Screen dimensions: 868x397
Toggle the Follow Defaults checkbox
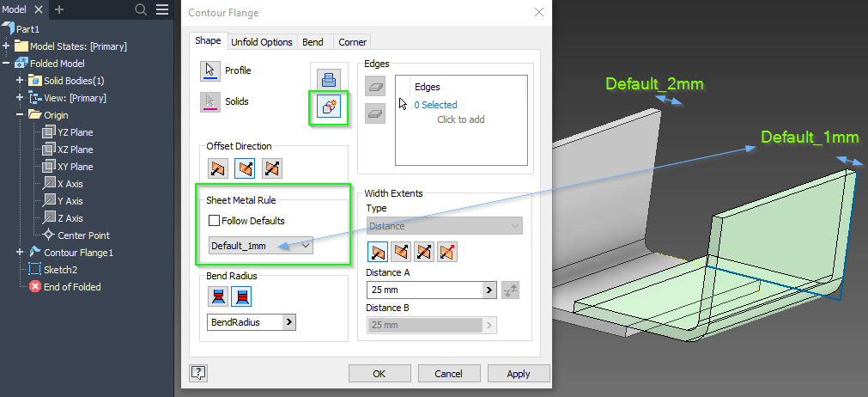tap(215, 221)
